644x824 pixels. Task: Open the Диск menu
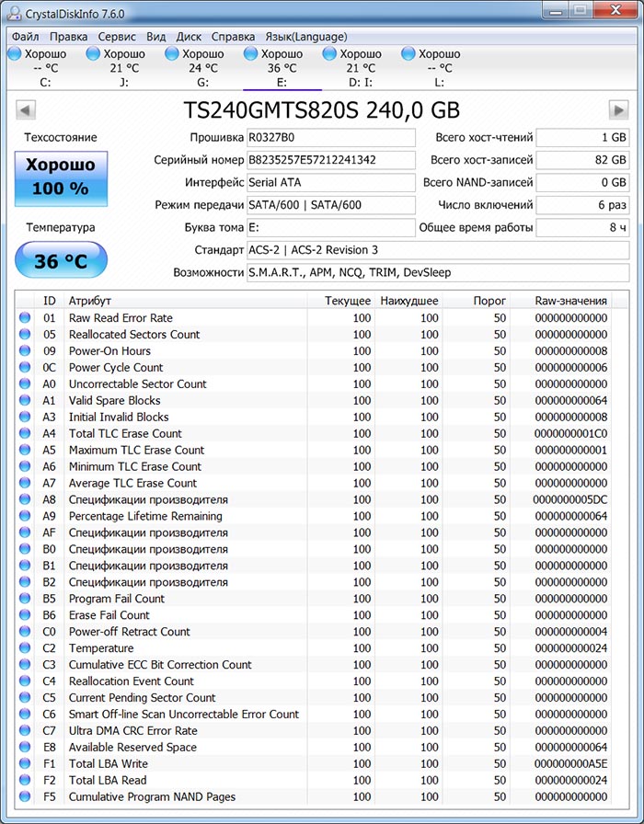pyautogui.click(x=189, y=37)
